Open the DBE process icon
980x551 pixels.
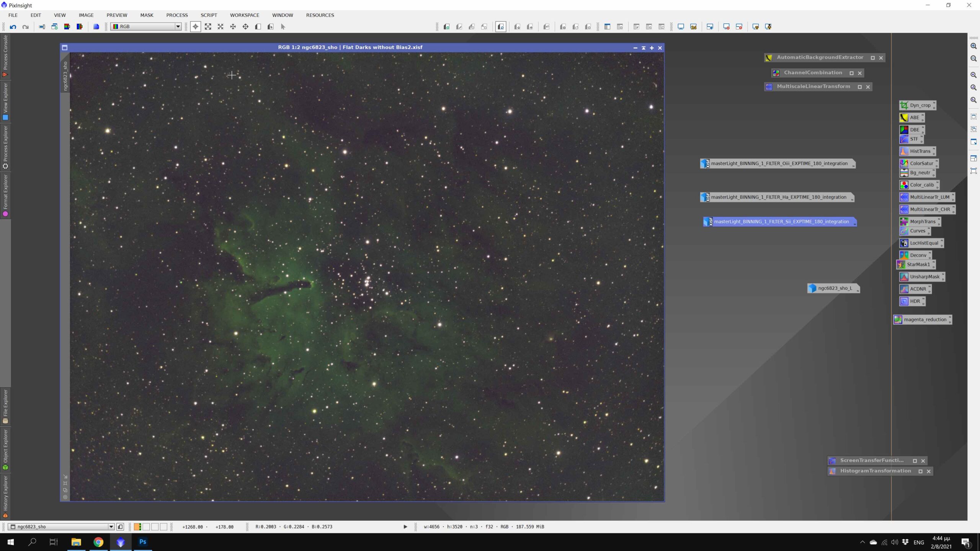912,130
